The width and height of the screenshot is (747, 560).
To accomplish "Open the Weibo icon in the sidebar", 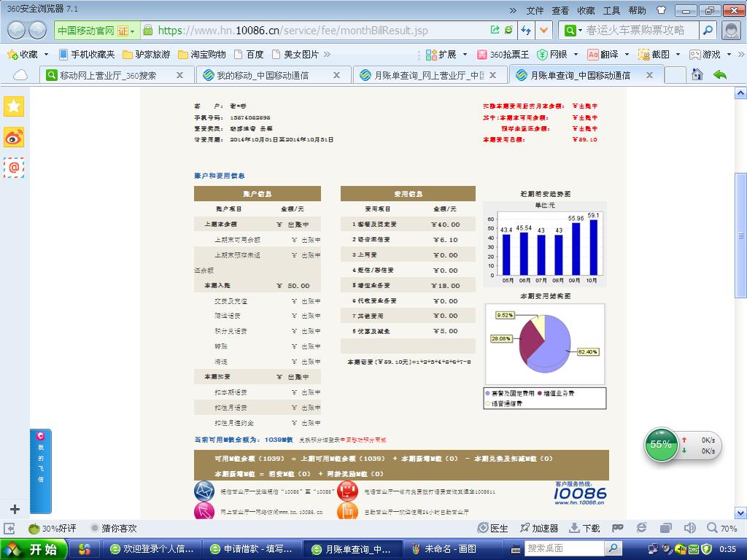I will tap(14, 137).
